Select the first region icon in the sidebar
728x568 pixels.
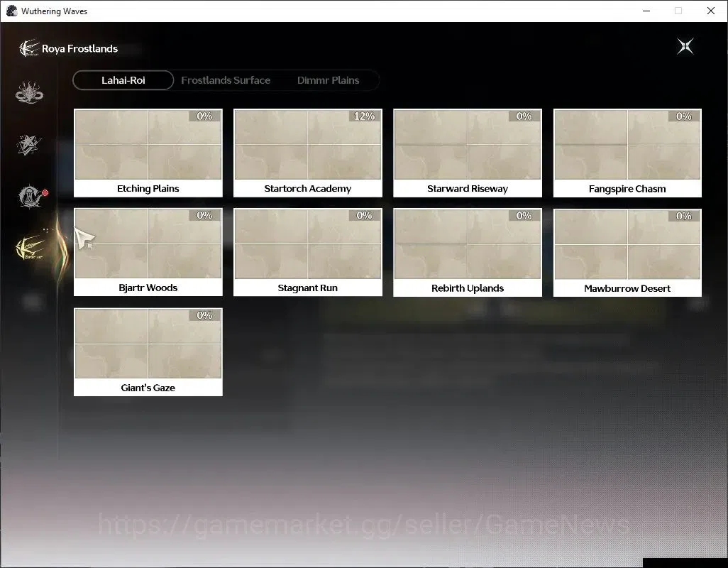[29, 92]
